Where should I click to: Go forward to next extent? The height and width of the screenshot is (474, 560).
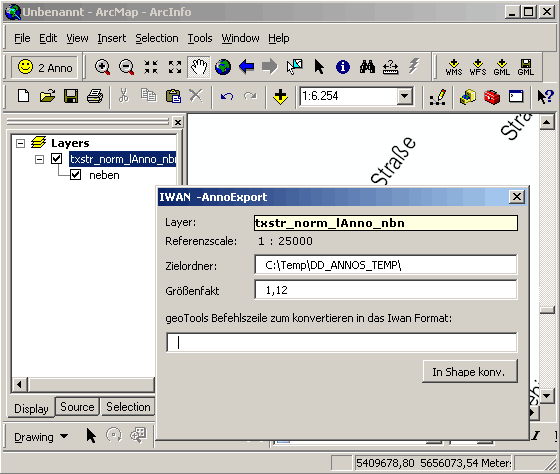(270, 67)
